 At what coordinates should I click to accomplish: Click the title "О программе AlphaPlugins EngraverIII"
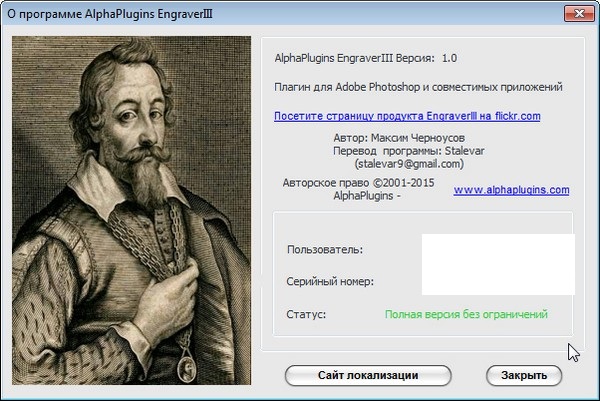point(110,14)
